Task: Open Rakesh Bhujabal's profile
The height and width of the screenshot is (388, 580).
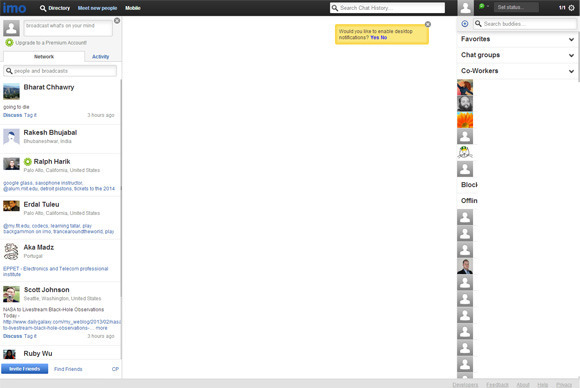Action: click(50, 132)
